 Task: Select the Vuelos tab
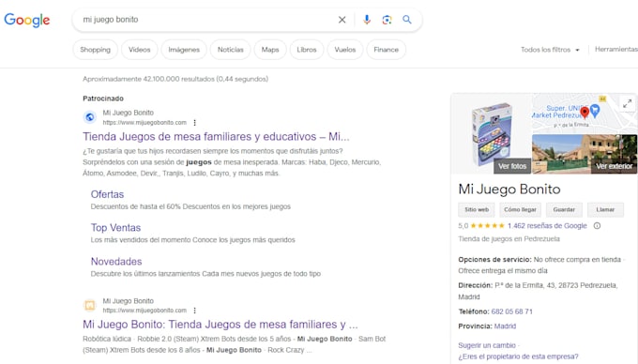(x=345, y=50)
